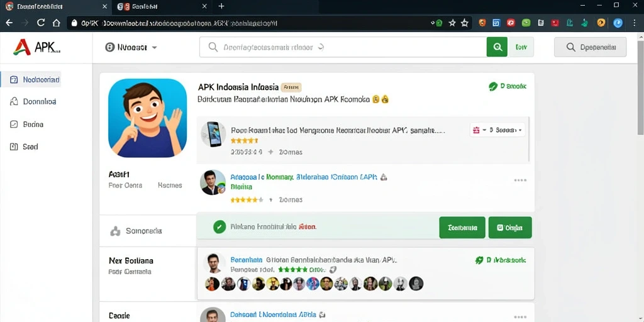Open the three-dot menu on Araoaa row
644x322 pixels.
point(520,180)
